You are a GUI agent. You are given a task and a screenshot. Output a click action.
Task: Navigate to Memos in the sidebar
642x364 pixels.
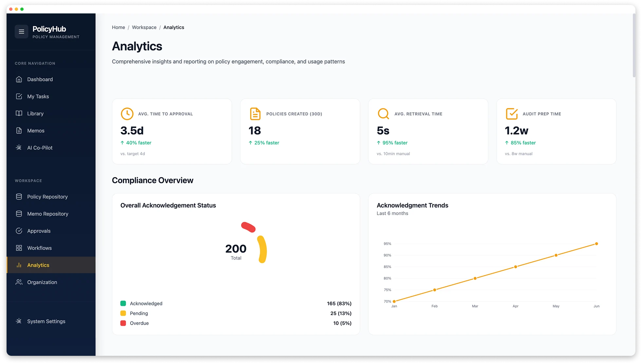click(36, 130)
